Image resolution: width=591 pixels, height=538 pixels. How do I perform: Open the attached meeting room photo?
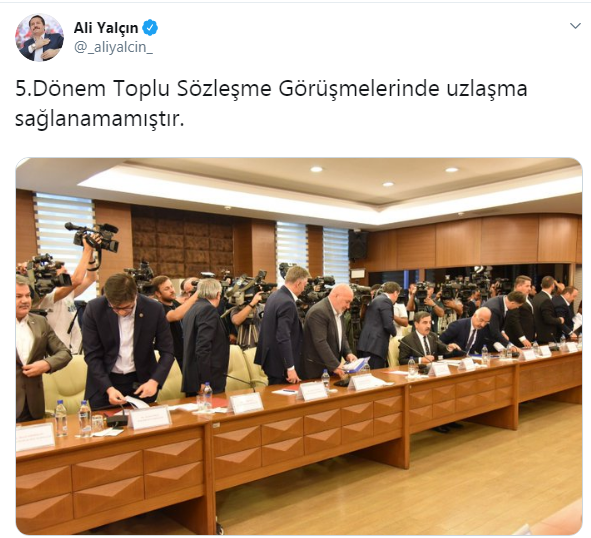299,346
